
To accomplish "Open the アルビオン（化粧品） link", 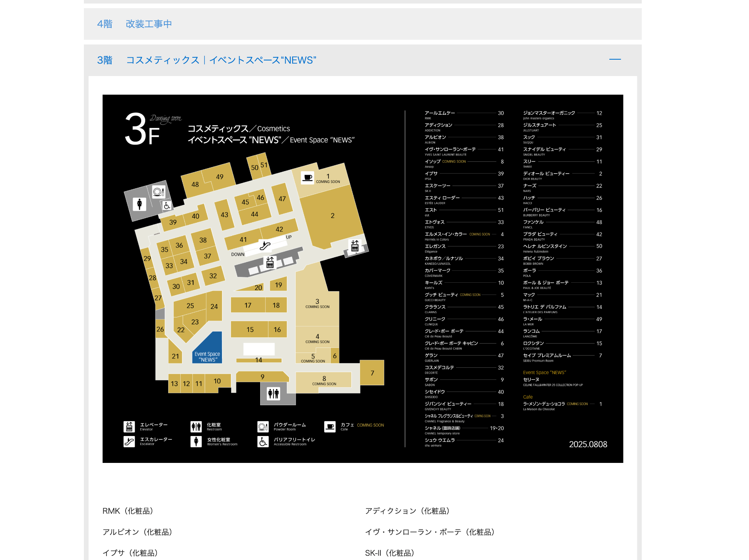I will 137,532.
